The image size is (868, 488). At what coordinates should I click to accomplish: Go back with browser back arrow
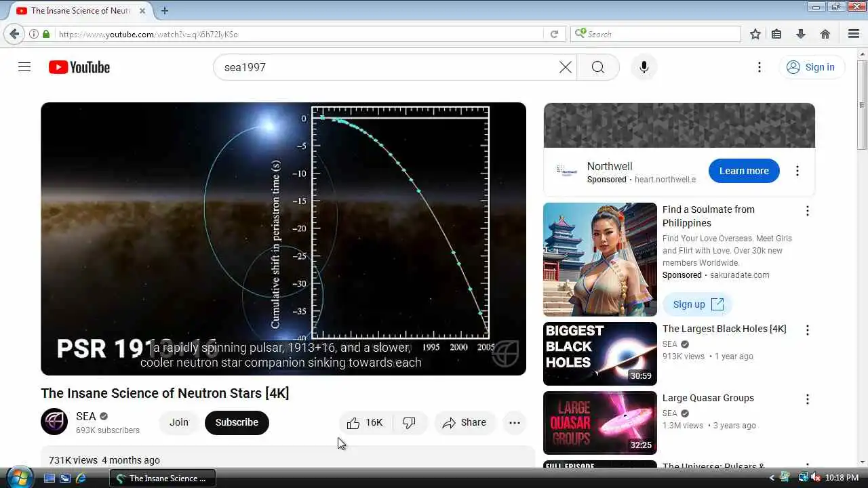pyautogui.click(x=14, y=34)
